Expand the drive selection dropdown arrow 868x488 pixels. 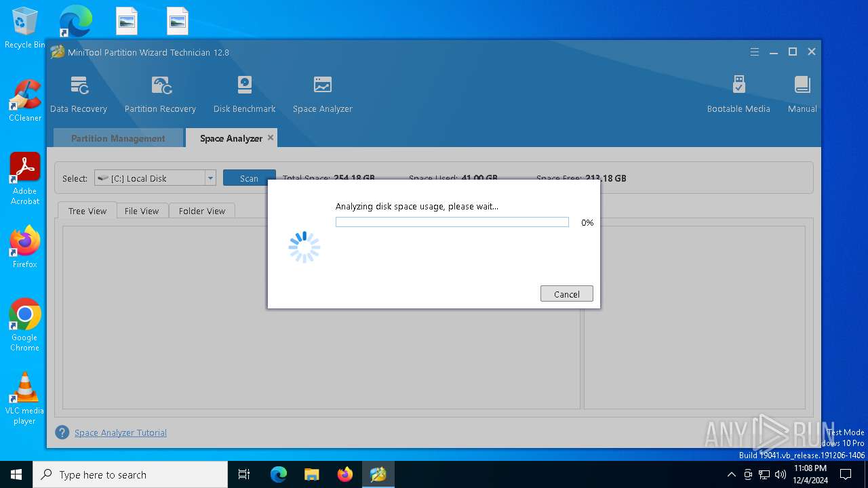pyautogui.click(x=210, y=178)
